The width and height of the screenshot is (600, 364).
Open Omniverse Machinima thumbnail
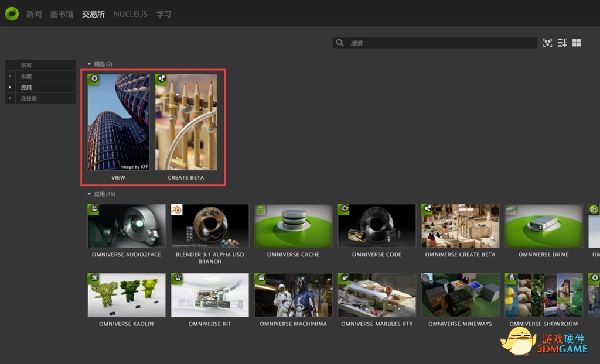click(x=294, y=295)
